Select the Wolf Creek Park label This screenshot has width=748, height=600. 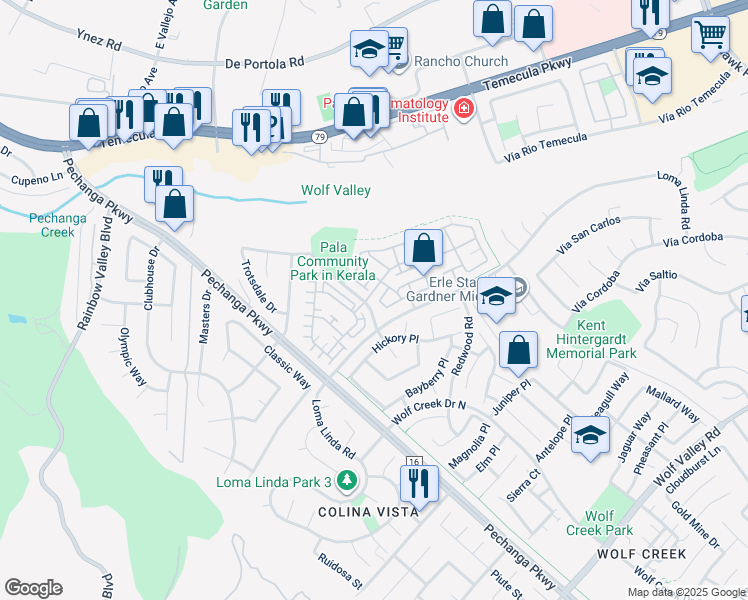tap(600, 523)
